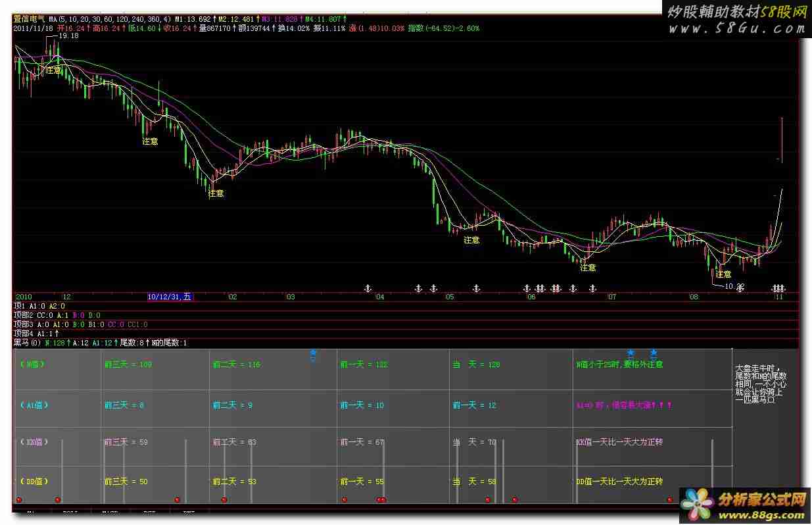Click the 02 month label on the time axis
Screen dimensions: 812x525
click(233, 297)
